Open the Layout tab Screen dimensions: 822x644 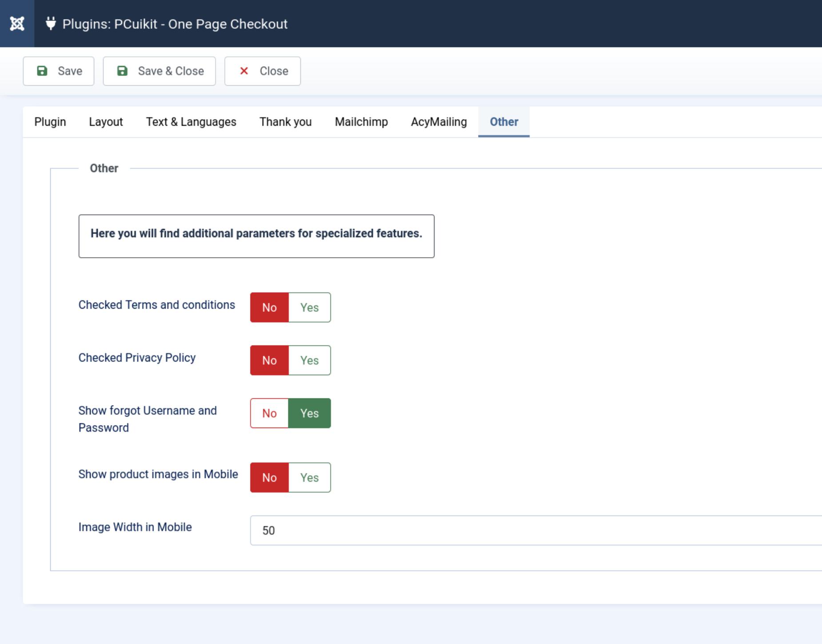(106, 122)
